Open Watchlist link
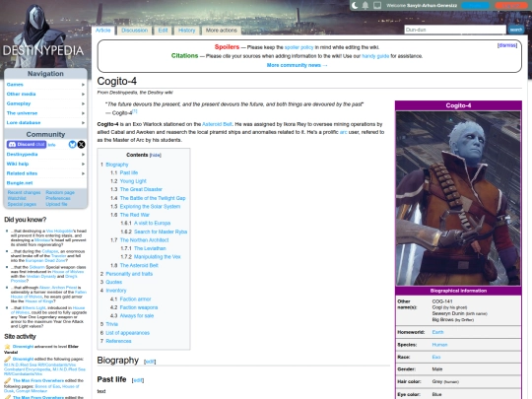 coord(17,198)
